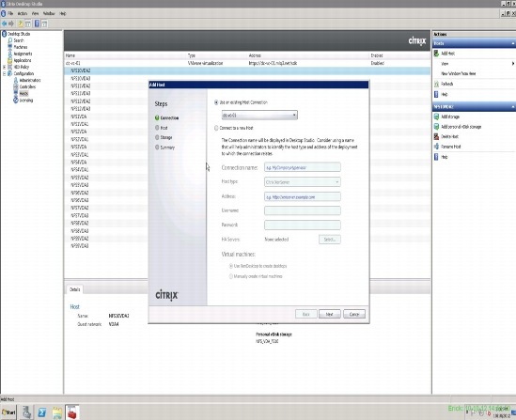
Task: Collapse the Hosts section in Actions pane
Action: click(512, 43)
